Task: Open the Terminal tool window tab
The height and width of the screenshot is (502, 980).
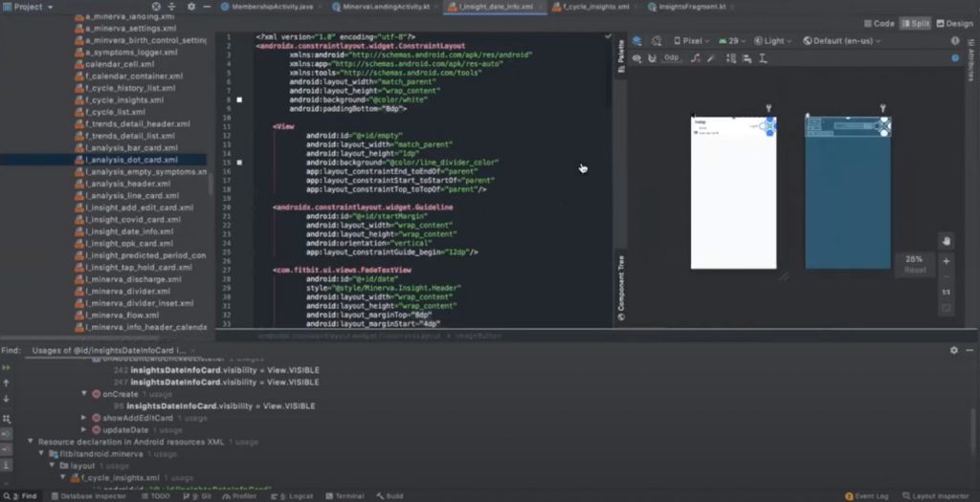Action: click(x=345, y=496)
